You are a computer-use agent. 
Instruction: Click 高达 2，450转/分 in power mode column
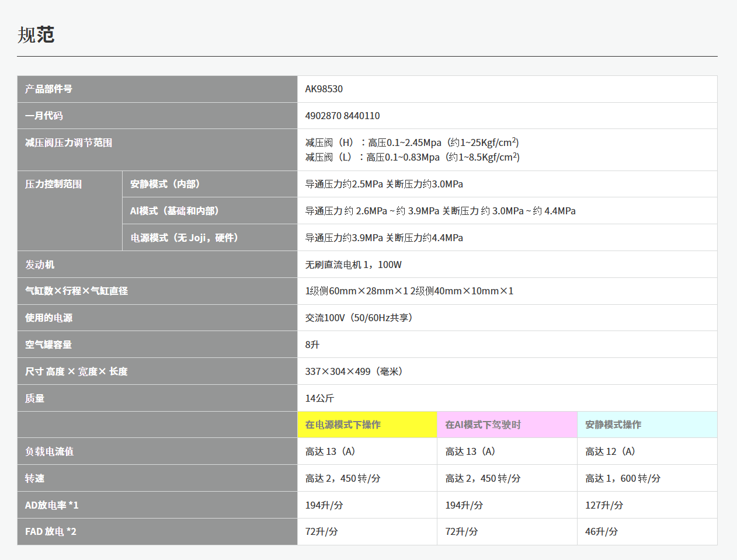tap(343, 478)
